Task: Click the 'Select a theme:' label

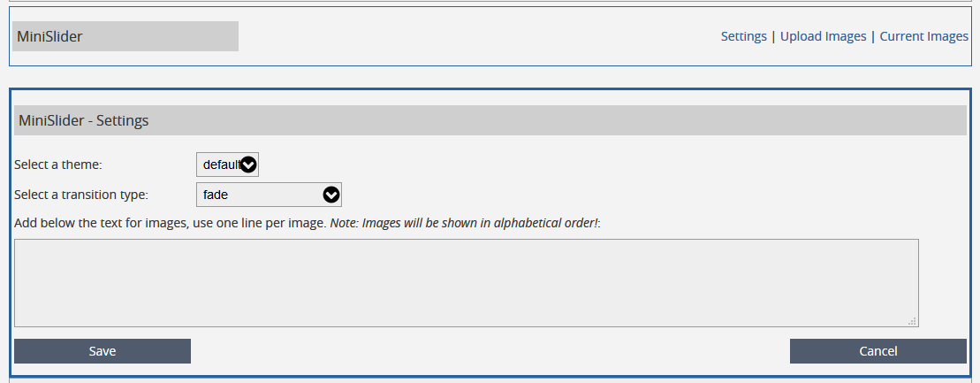Action: (58, 165)
